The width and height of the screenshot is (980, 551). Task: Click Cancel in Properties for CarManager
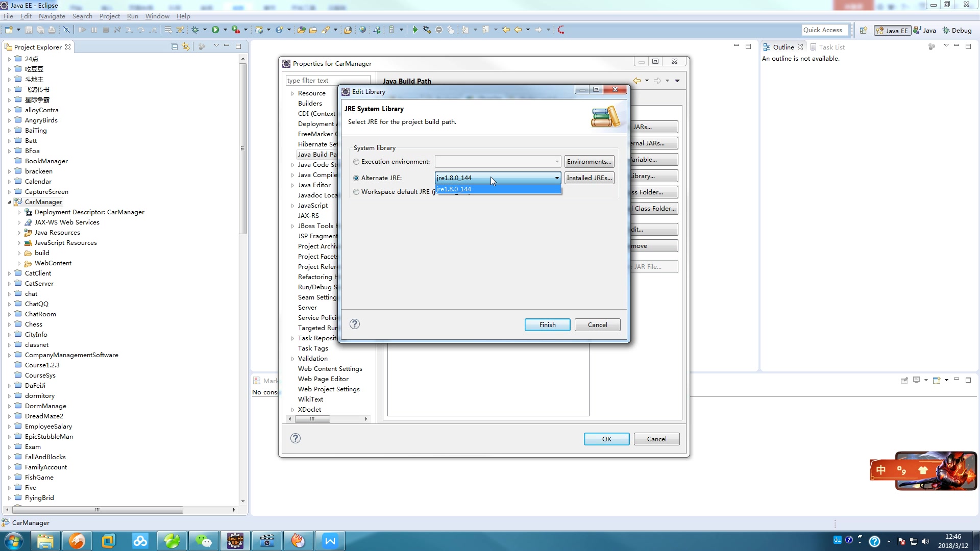click(656, 439)
